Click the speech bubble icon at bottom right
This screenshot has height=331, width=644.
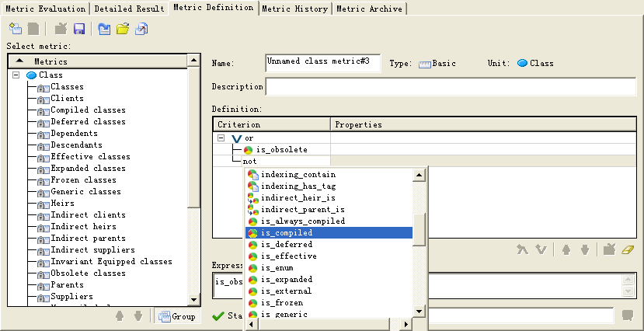pyautogui.click(x=628, y=315)
